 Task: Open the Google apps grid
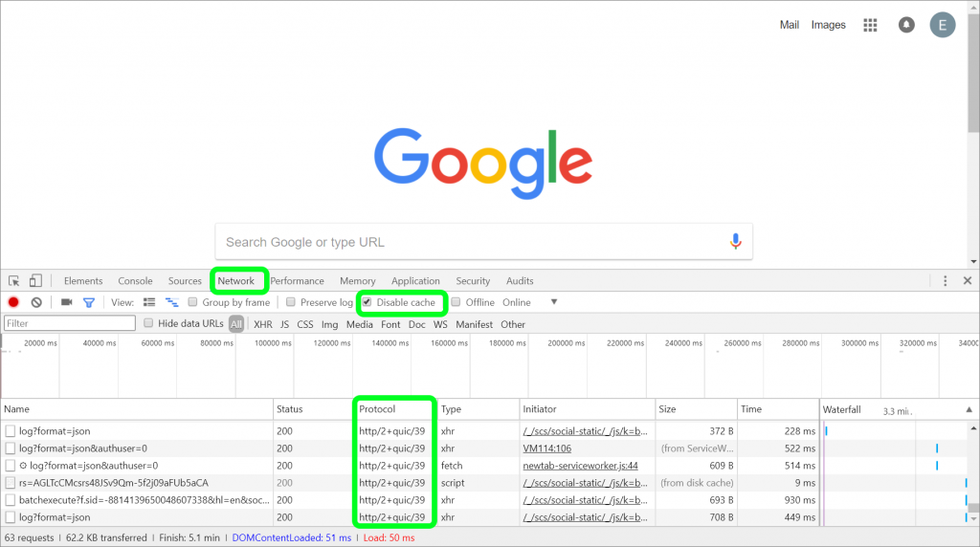point(870,25)
